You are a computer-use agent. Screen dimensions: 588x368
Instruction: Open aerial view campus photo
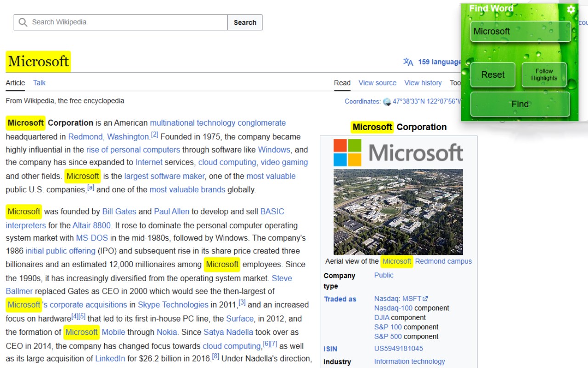(x=398, y=212)
